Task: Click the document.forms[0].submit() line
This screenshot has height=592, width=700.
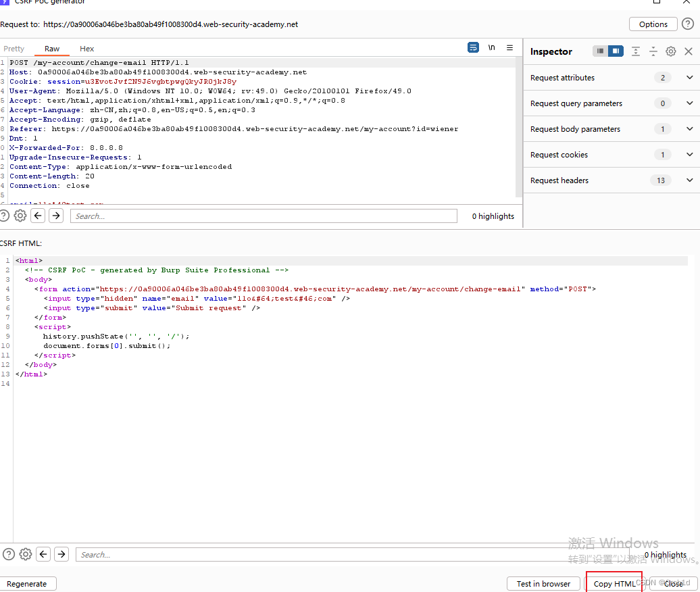Action: pos(107,345)
